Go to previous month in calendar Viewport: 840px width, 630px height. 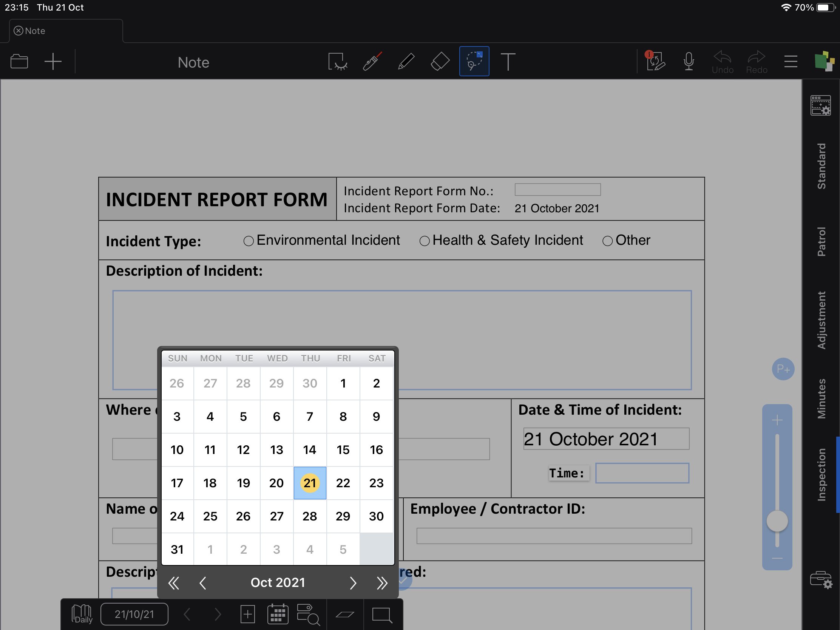pos(203,583)
